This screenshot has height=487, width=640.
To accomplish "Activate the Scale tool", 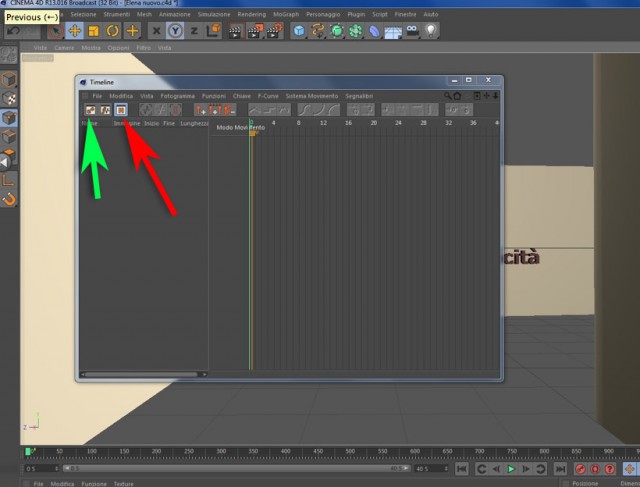I will [x=94, y=31].
